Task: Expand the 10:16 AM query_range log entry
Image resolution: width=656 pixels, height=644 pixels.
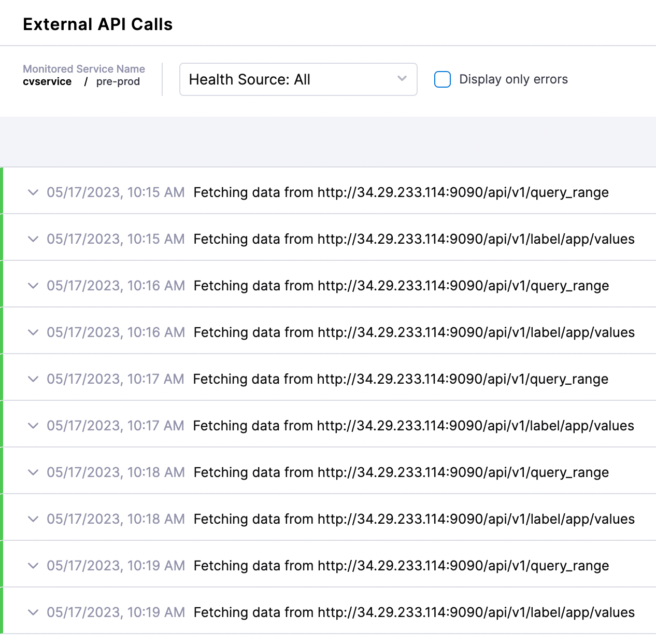Action: (32, 286)
